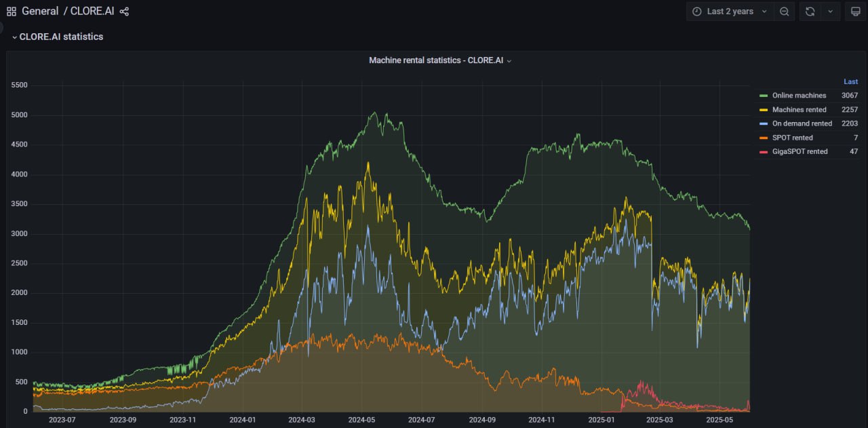Click the "1500" y-axis label
Image resolution: width=868 pixels, height=428 pixels.
click(x=20, y=323)
